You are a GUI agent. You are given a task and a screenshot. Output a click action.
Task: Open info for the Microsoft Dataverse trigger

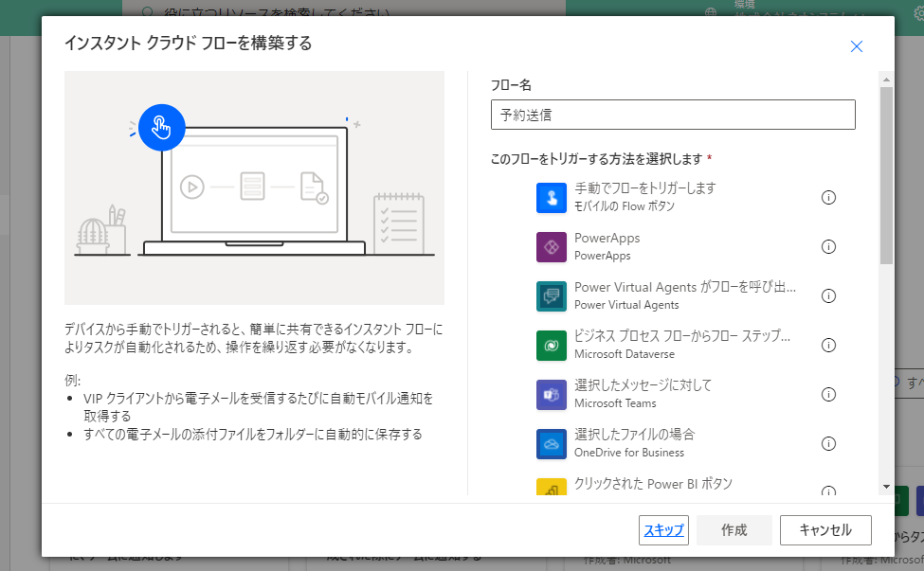tap(828, 345)
